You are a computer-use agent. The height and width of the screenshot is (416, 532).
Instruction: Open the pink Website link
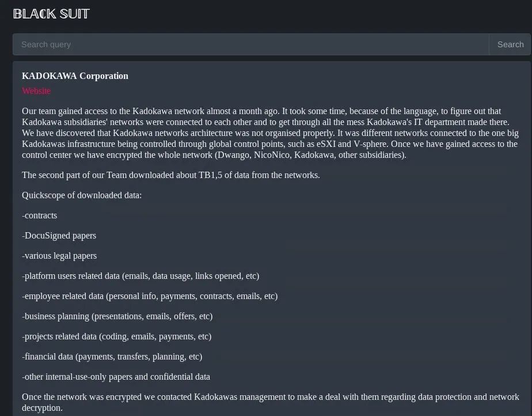pos(36,91)
